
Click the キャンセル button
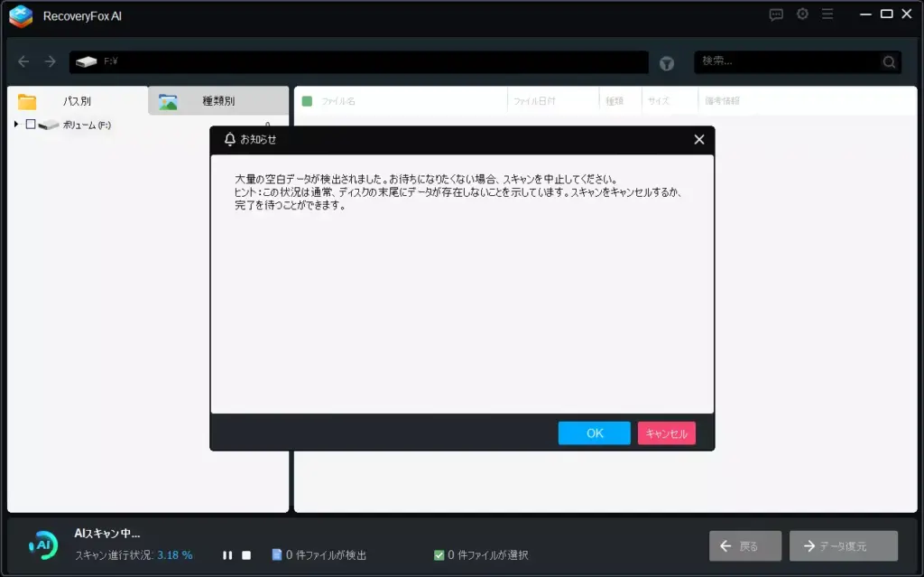pyautogui.click(x=667, y=433)
